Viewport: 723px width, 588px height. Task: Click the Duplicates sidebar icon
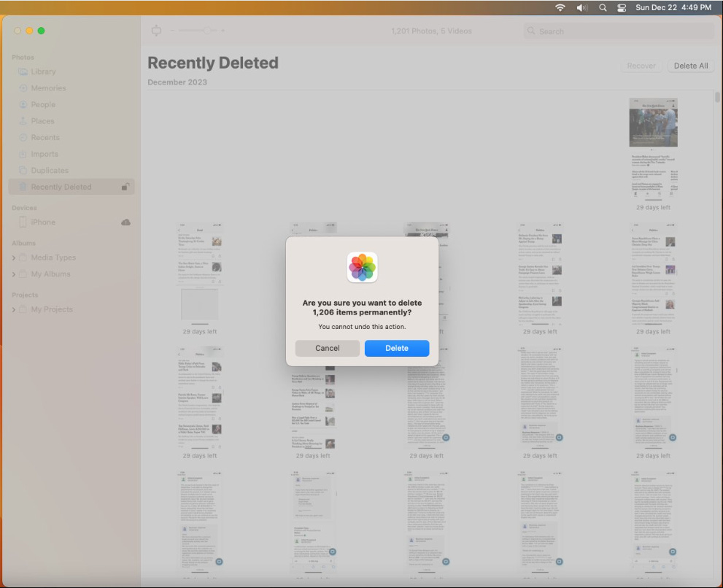pyautogui.click(x=23, y=170)
